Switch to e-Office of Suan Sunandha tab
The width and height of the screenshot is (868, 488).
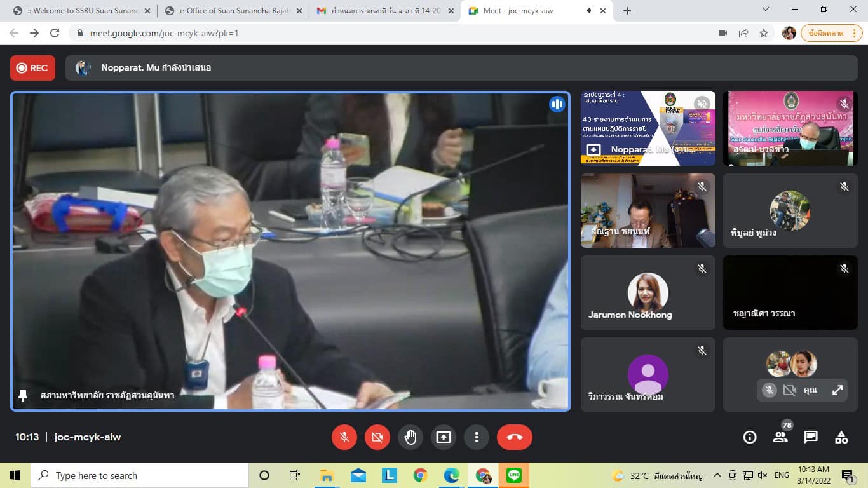tap(232, 11)
